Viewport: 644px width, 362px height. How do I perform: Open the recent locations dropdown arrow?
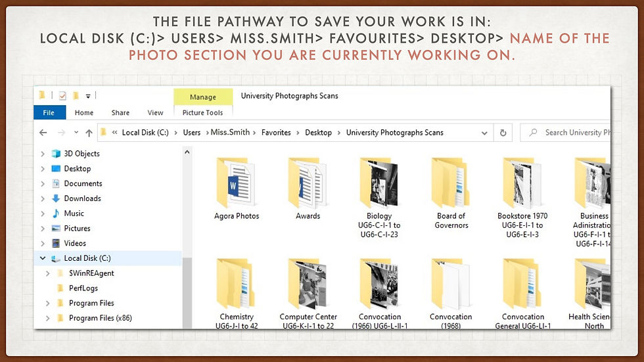[x=76, y=133]
